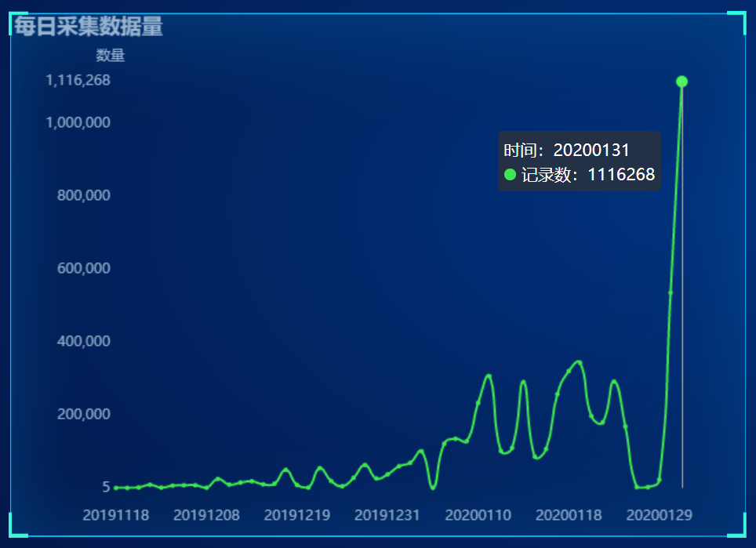
Task: Click the x-axis date label 20200118
Action: click(569, 515)
